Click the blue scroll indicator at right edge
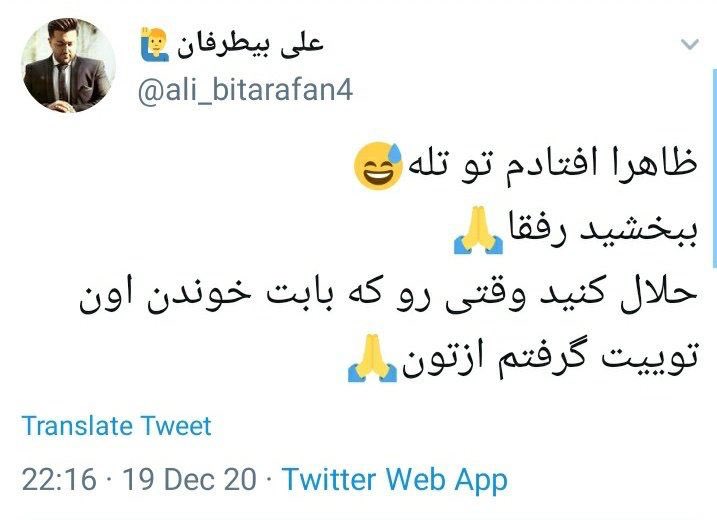This screenshot has height=520, width=717. [715, 168]
